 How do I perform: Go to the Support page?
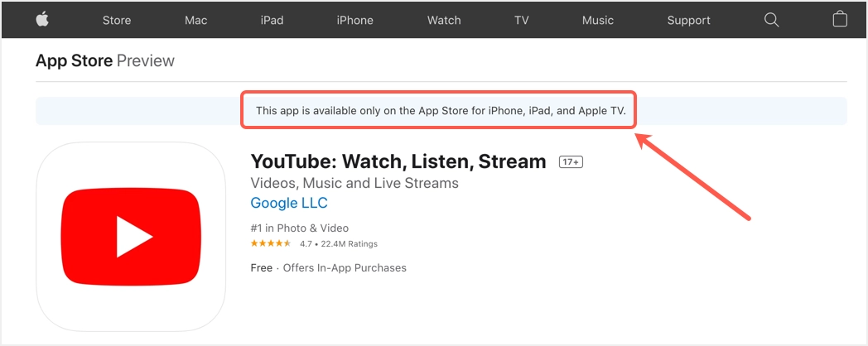(688, 20)
